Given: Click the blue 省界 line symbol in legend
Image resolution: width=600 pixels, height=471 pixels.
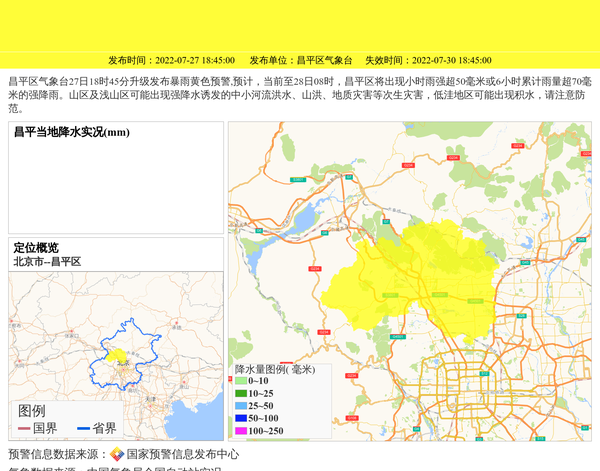Looking at the screenshot, I should pos(83,428).
